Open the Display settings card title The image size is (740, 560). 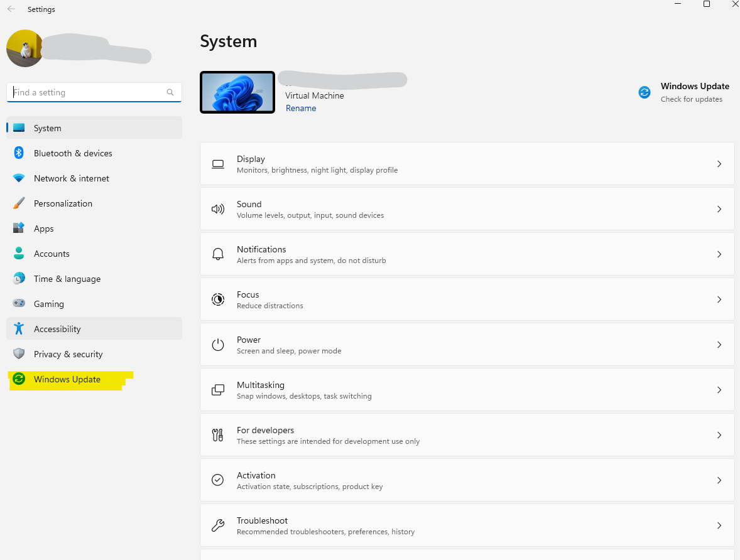pyautogui.click(x=251, y=159)
